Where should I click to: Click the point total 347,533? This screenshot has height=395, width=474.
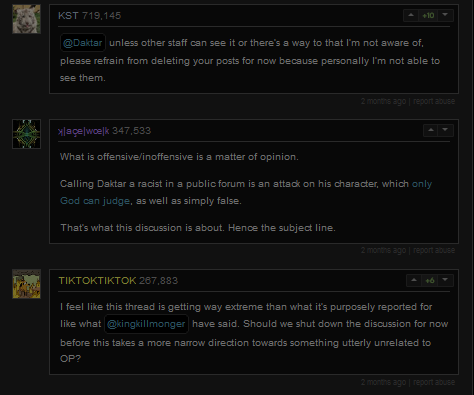[x=131, y=131]
